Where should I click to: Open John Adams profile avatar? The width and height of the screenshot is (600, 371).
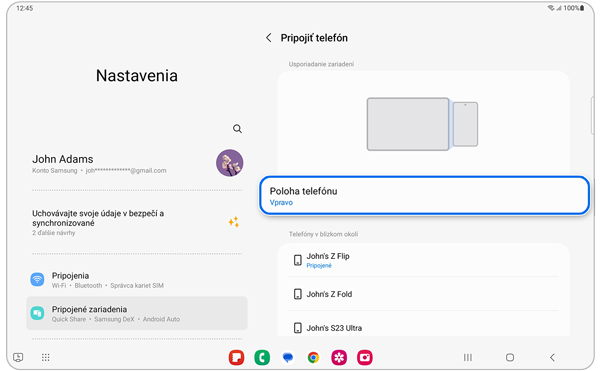230,163
